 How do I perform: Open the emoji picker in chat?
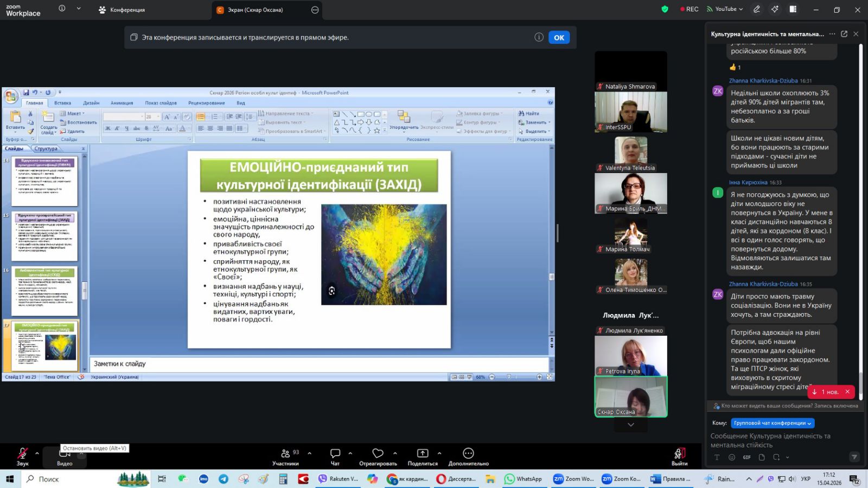(731, 457)
